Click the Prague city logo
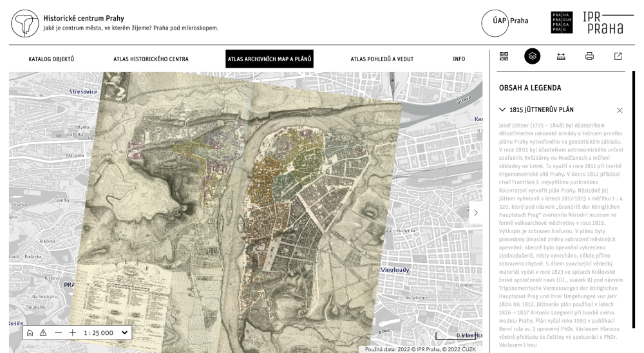Image resolution: width=644 pixels, height=353 pixels. point(562,23)
